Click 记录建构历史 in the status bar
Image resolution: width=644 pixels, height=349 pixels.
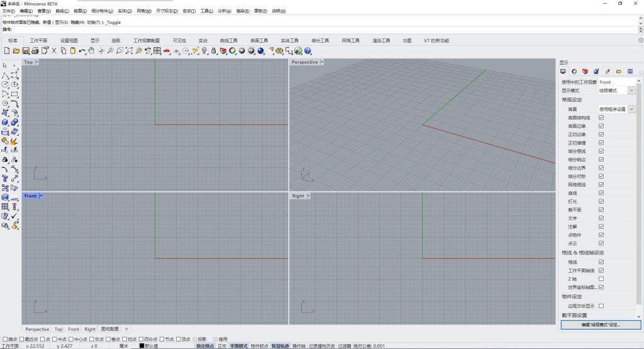click(x=321, y=346)
